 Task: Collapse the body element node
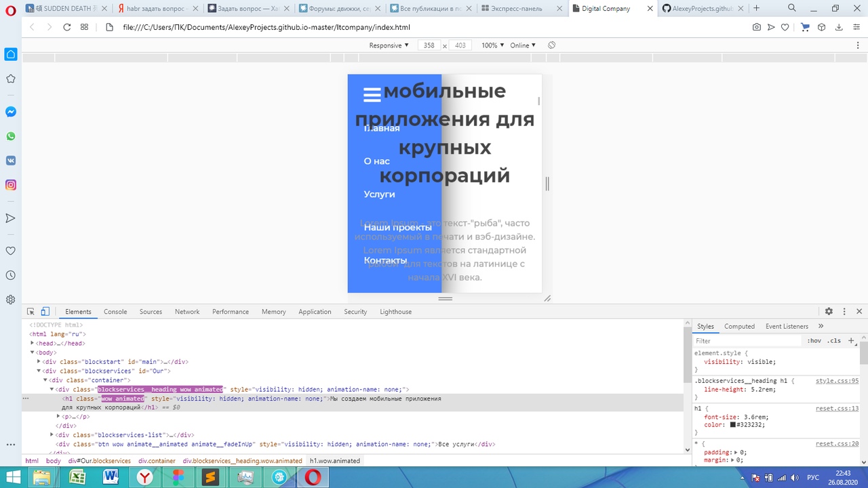tap(32, 352)
